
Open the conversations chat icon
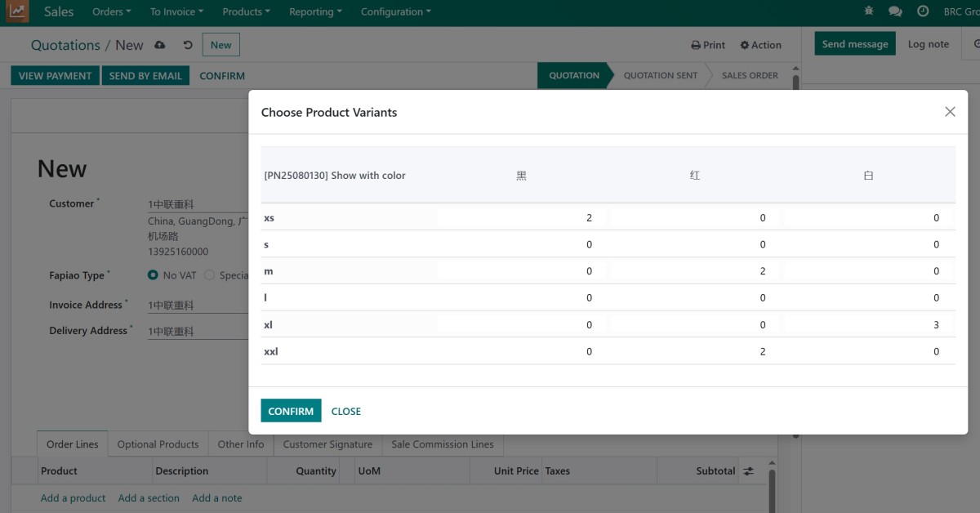click(895, 11)
